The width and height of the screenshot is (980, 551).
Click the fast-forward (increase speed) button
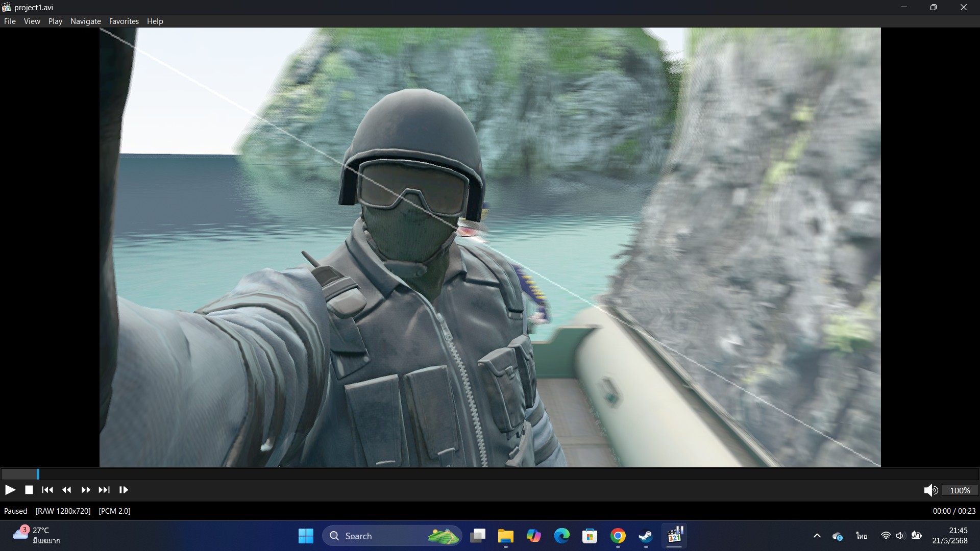pyautogui.click(x=86, y=490)
